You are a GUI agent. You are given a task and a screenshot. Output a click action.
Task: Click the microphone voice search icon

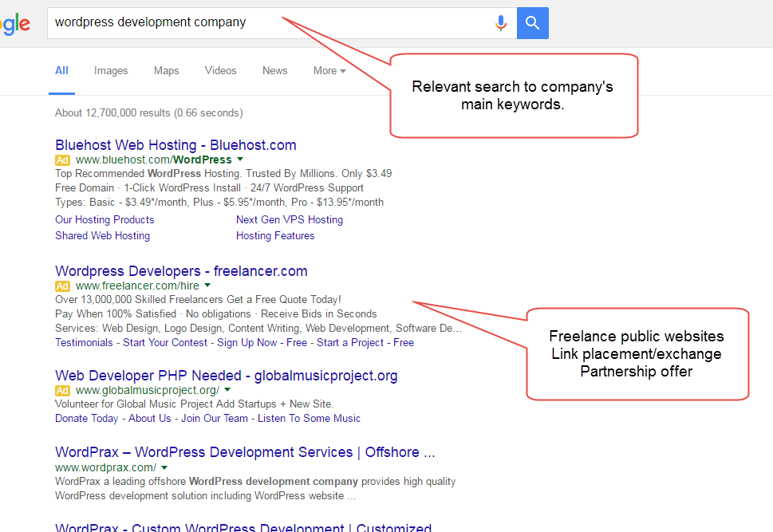(x=500, y=22)
